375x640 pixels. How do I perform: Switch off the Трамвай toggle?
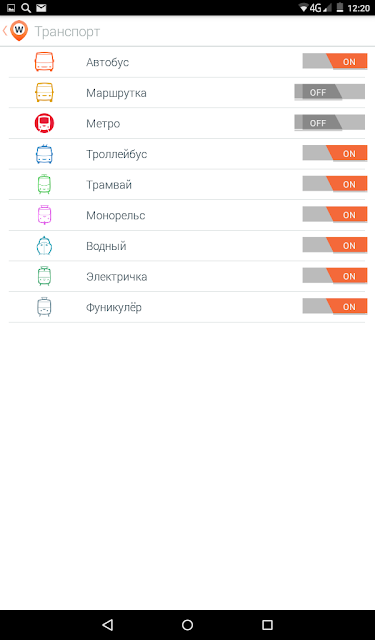click(335, 184)
